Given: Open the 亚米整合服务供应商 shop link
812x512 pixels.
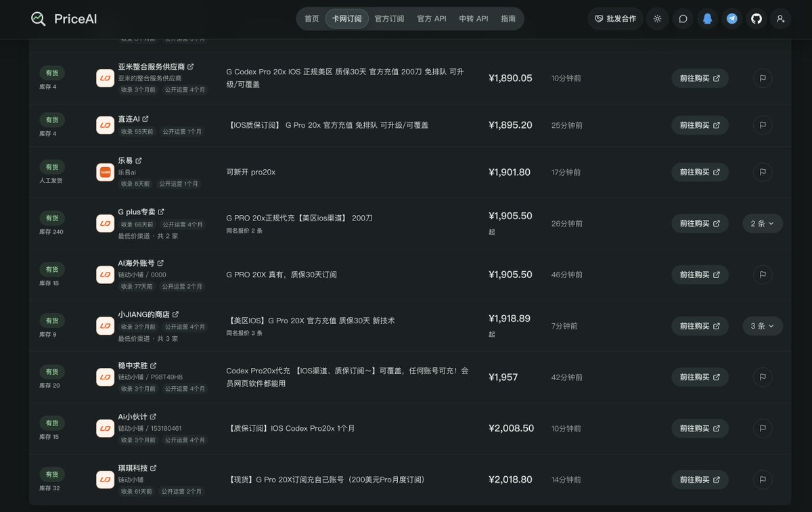Looking at the screenshot, I should [156, 67].
